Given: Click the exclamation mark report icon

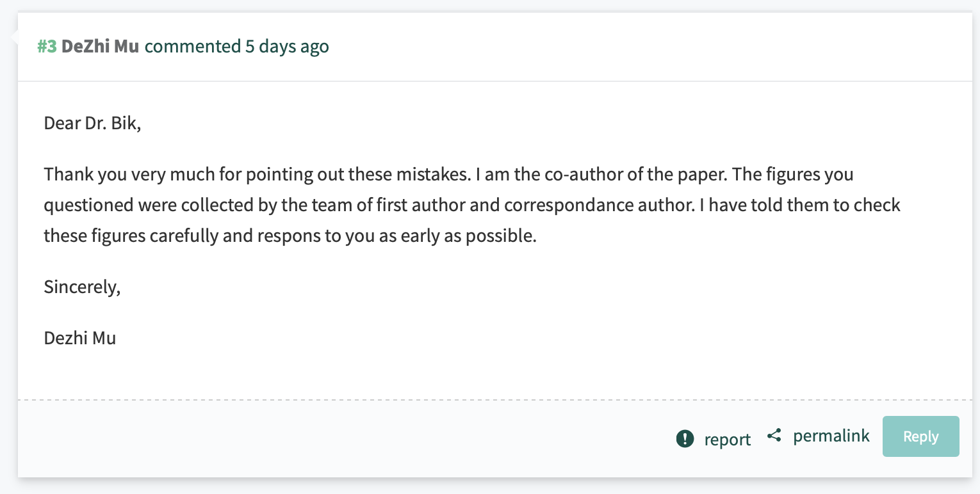Looking at the screenshot, I should coord(685,439).
